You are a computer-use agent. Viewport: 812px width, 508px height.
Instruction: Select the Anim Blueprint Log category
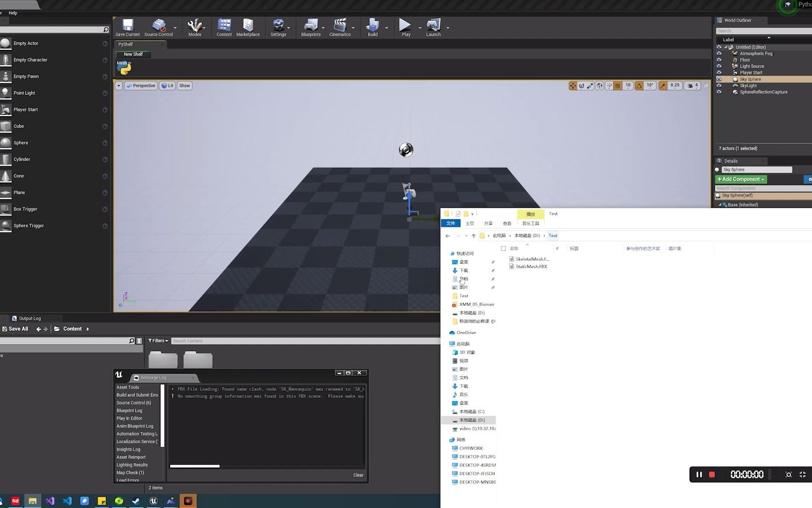[135, 426]
